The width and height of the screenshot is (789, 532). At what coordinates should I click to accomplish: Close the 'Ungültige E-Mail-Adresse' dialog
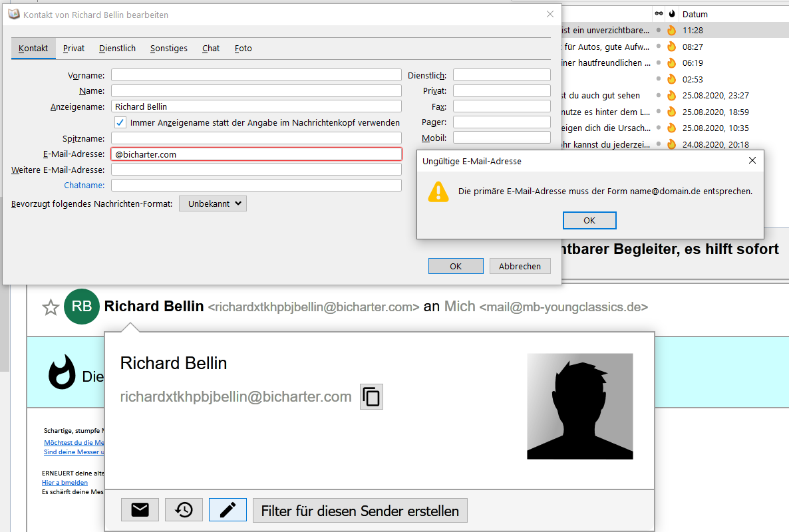point(752,160)
